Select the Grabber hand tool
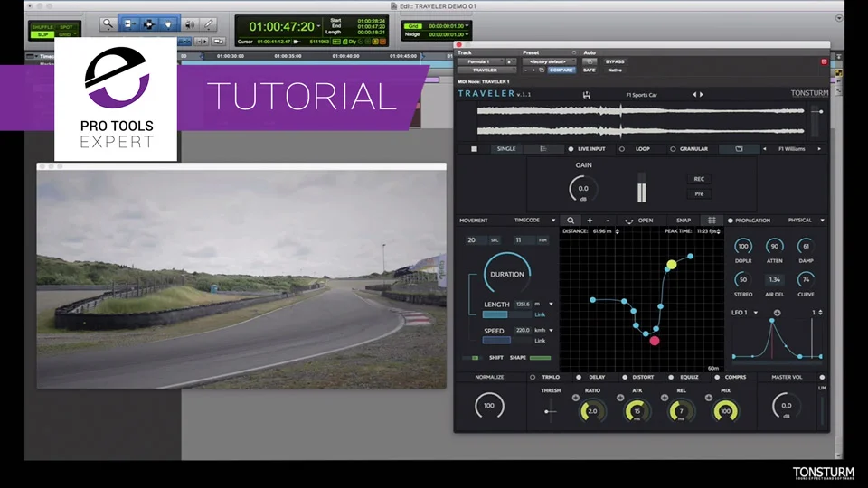868x488 pixels. tap(168, 24)
